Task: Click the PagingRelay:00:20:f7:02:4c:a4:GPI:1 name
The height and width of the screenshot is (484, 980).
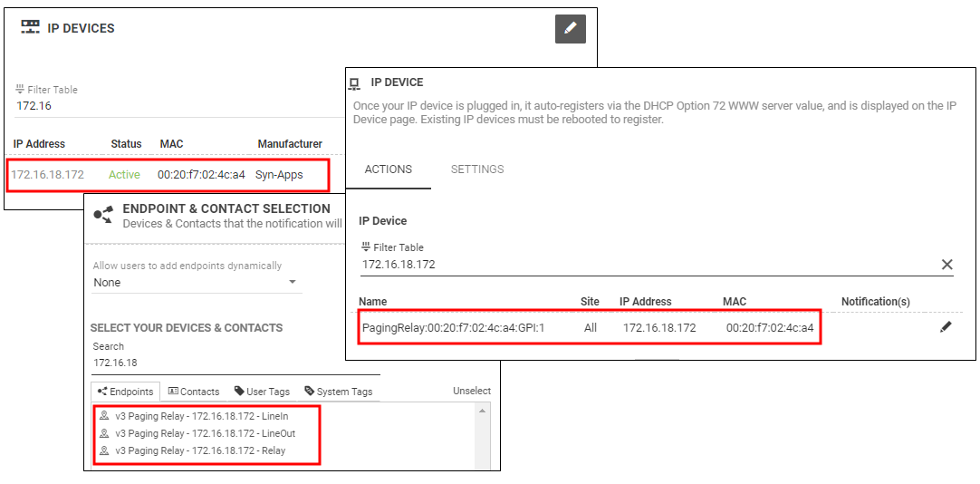Action: click(x=453, y=328)
